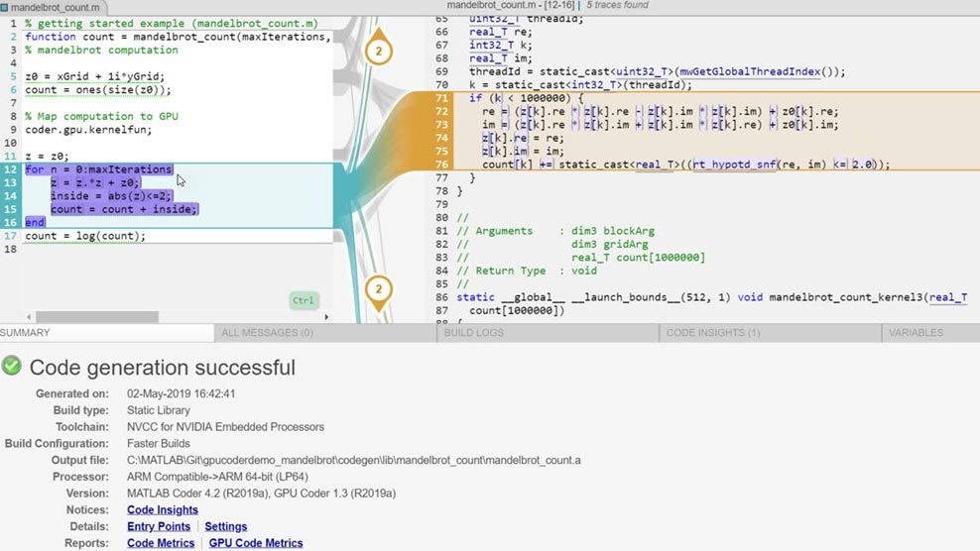Click the upper orange trace marker badge

377,51
